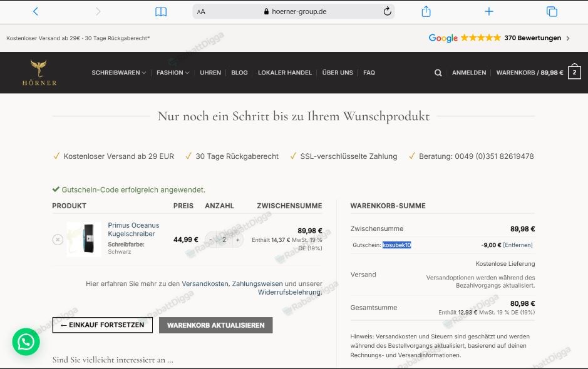Select the coupon code kosubek10
588x369 pixels.
click(397, 245)
